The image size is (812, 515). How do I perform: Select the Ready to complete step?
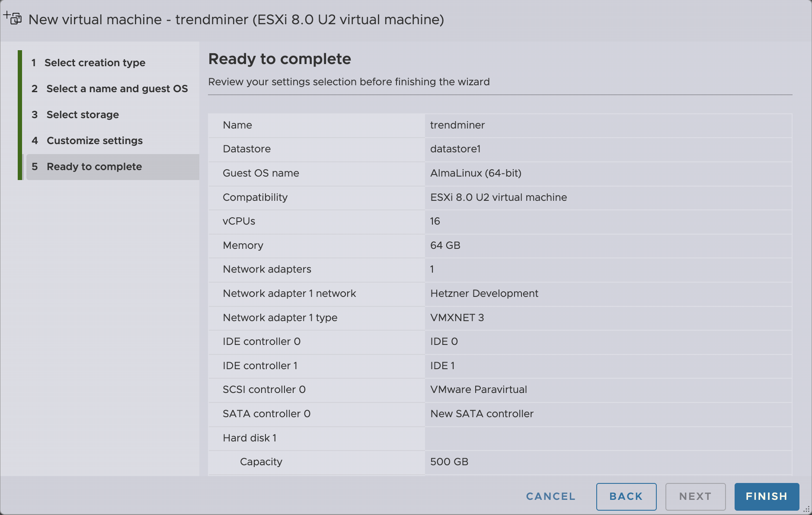(94, 167)
